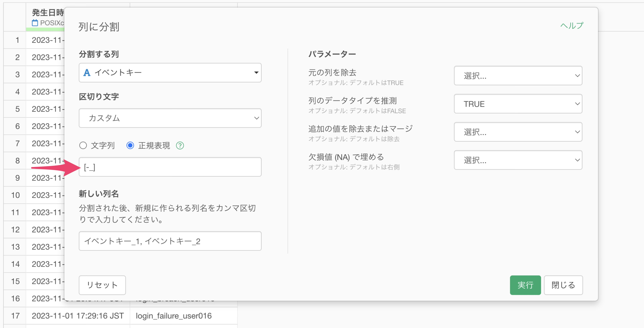Click the リセット button

click(x=102, y=285)
